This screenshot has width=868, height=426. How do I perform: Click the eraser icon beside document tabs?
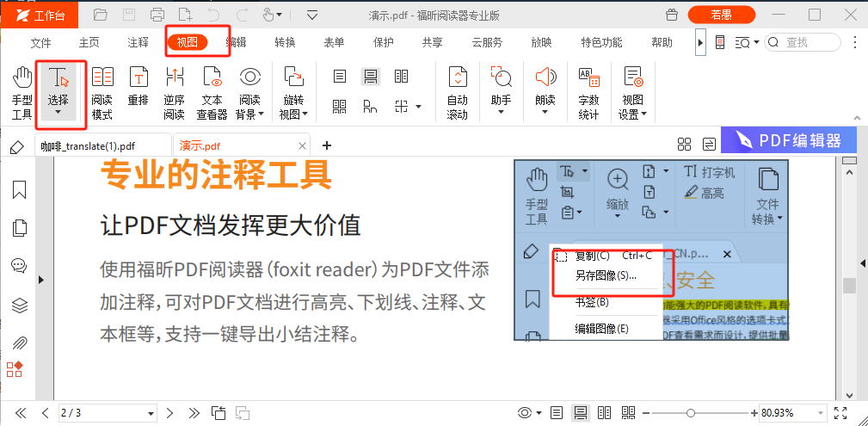(x=17, y=146)
